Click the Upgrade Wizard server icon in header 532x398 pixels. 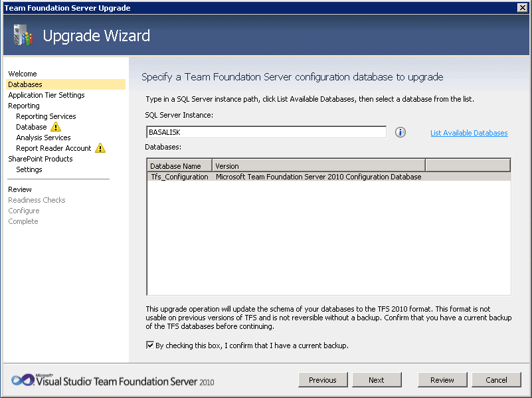point(23,35)
